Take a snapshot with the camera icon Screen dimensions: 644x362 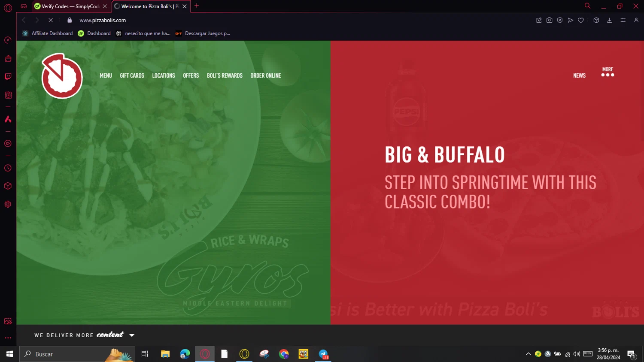(549, 20)
